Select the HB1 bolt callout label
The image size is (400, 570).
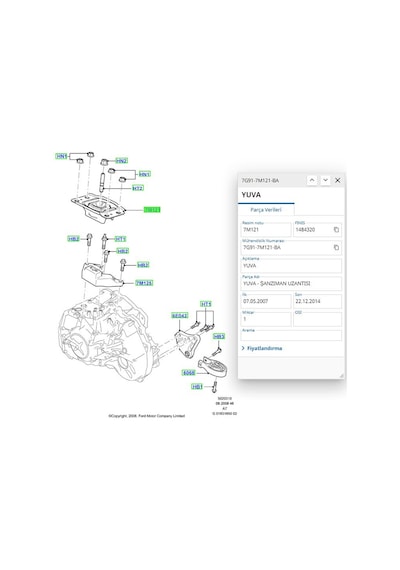pos(197,386)
